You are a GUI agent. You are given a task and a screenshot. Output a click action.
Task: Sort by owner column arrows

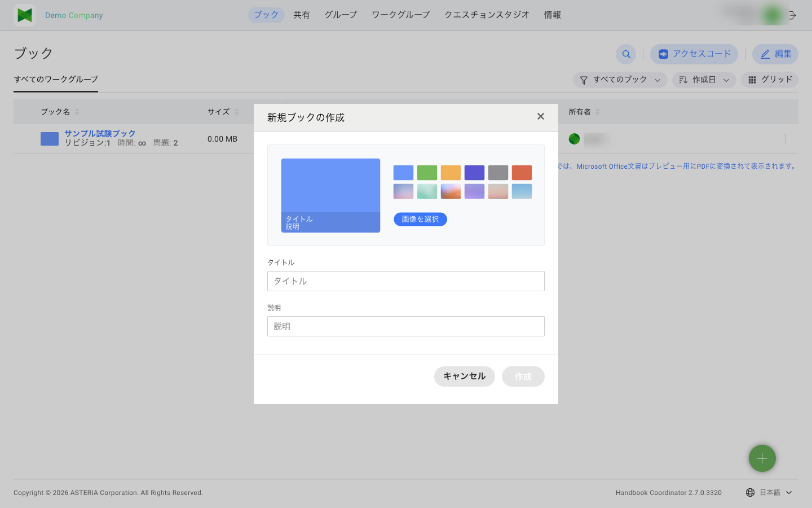[x=598, y=112]
